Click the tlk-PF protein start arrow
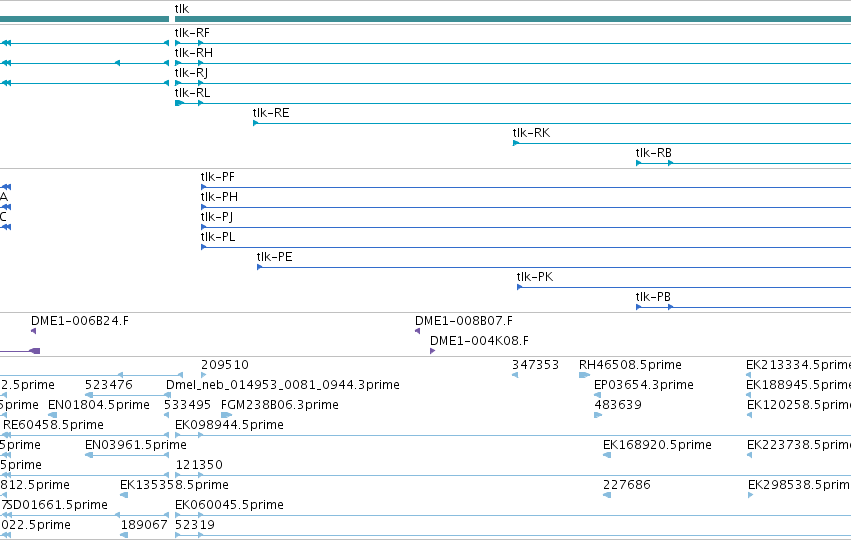The image size is (851, 540). pos(204,187)
